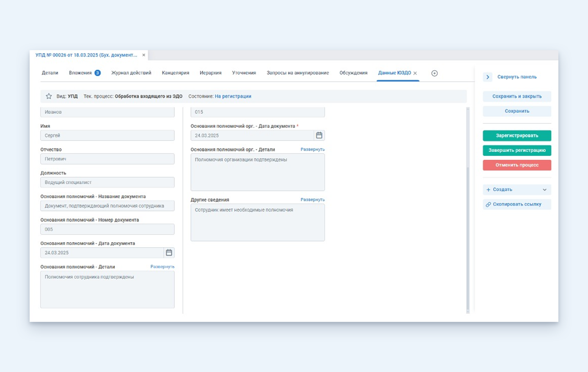588x372 pixels.
Task: Open calendar for organization document date
Action: click(319, 136)
